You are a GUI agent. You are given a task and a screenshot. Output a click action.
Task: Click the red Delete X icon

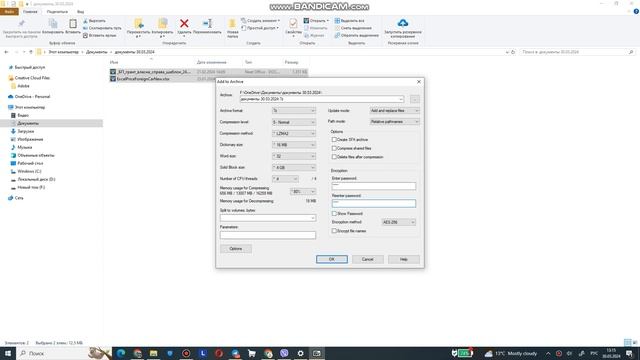(184, 24)
